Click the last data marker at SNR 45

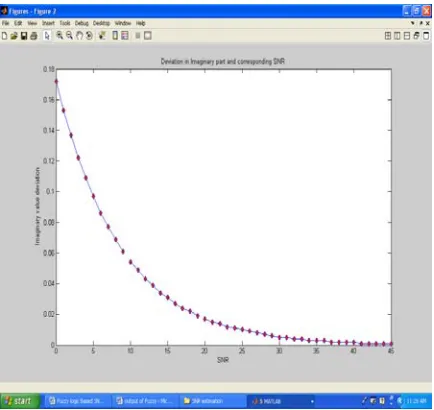click(x=391, y=344)
